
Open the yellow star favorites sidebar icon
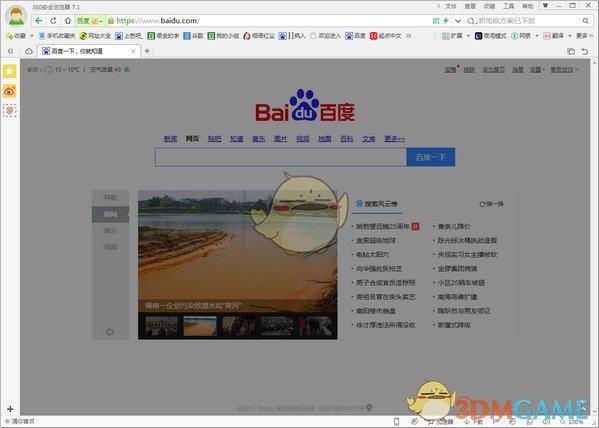point(10,71)
